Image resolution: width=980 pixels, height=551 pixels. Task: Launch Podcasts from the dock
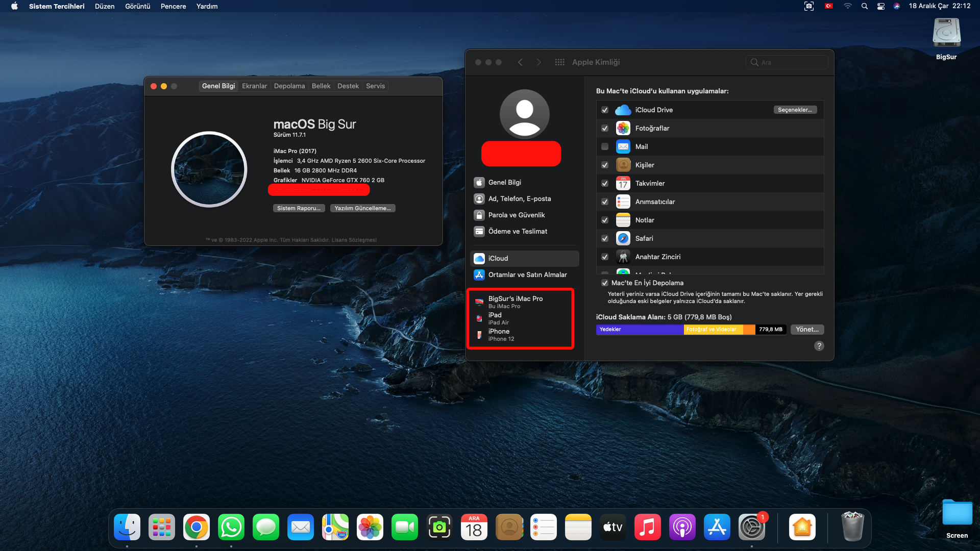tap(682, 528)
